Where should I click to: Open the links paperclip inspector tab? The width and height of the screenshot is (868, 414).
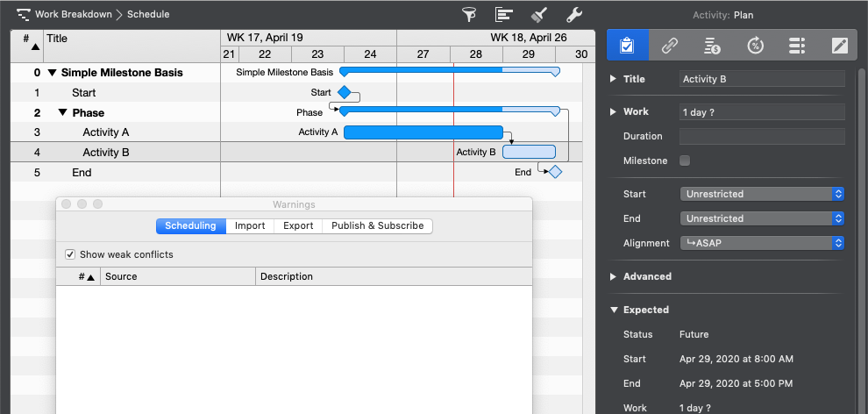670,46
